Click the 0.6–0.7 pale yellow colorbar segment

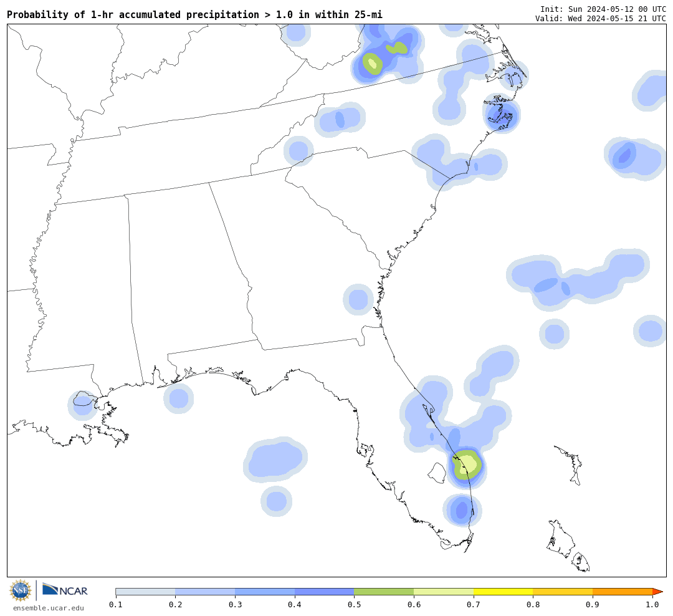coord(444,592)
